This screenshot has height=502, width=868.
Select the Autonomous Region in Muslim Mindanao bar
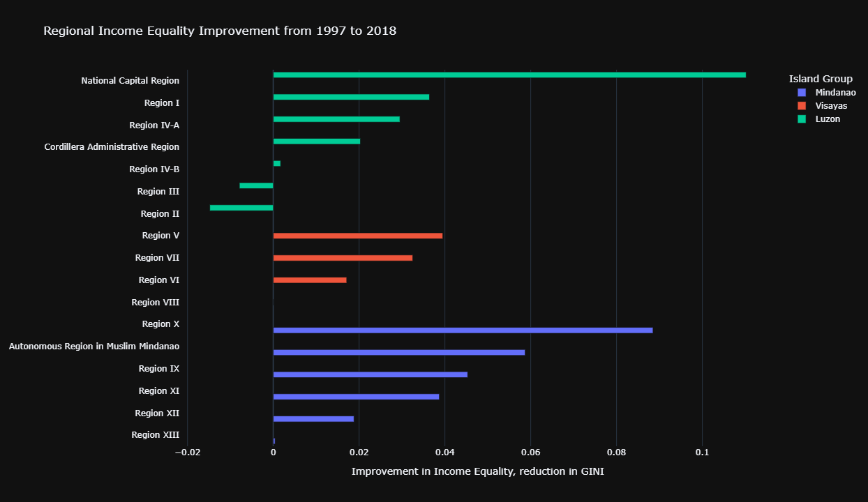[398, 353]
